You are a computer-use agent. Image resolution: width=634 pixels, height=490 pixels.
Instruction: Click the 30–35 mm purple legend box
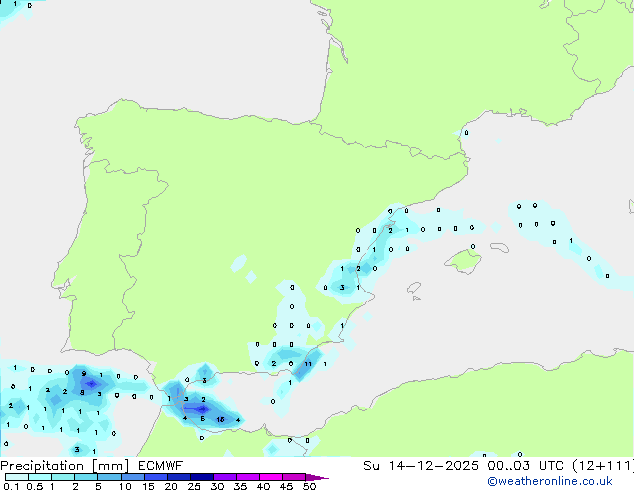point(224,477)
